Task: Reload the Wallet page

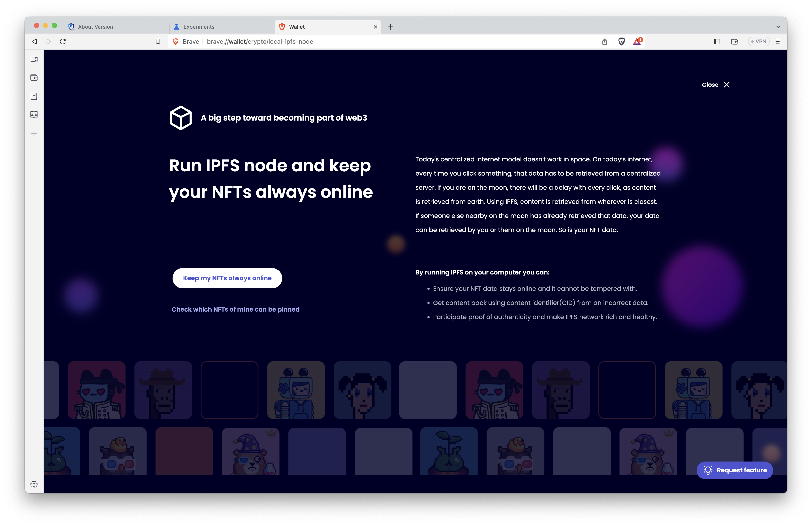Action: coord(63,41)
